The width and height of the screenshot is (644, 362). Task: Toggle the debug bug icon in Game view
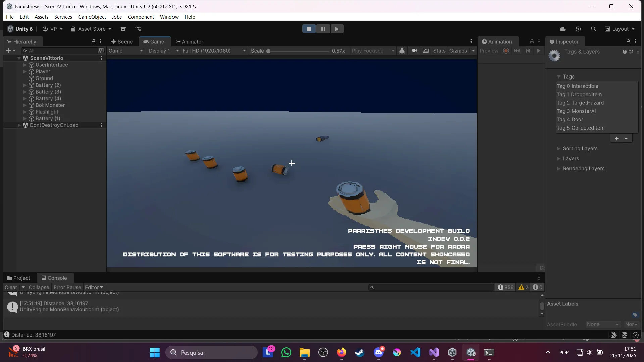pyautogui.click(x=402, y=51)
